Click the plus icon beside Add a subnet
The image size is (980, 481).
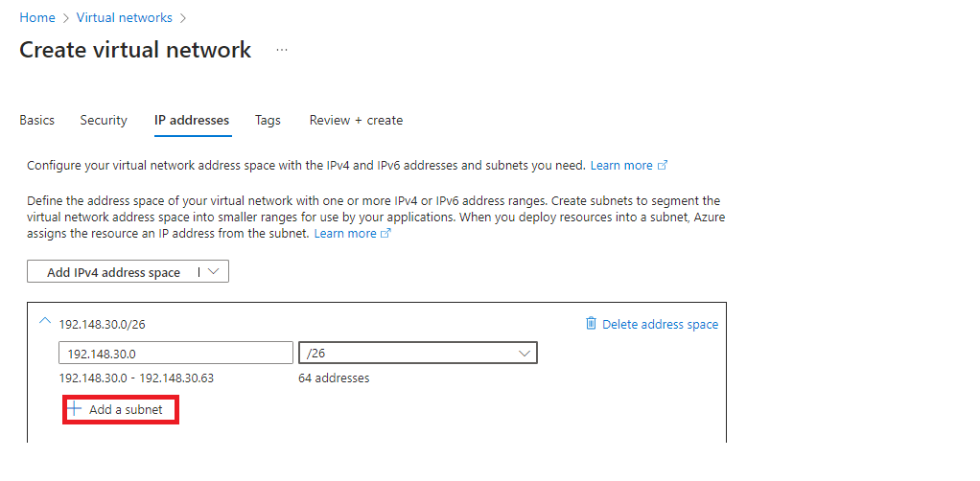pyautogui.click(x=75, y=409)
